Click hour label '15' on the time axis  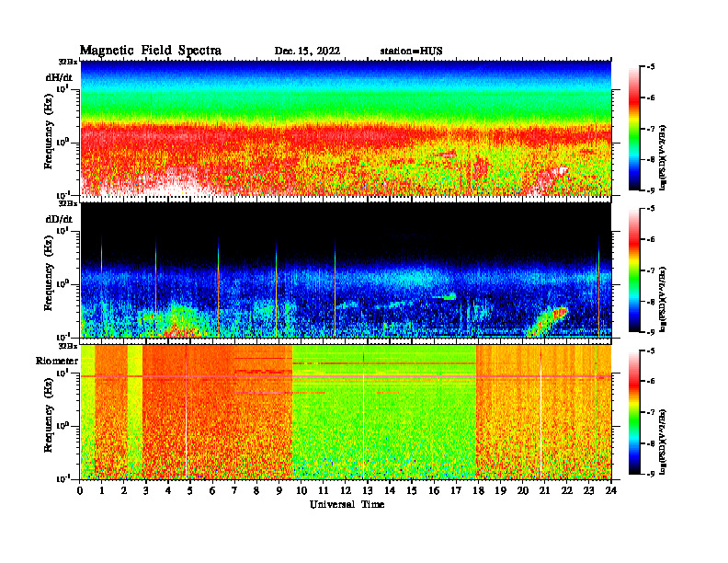(x=412, y=491)
